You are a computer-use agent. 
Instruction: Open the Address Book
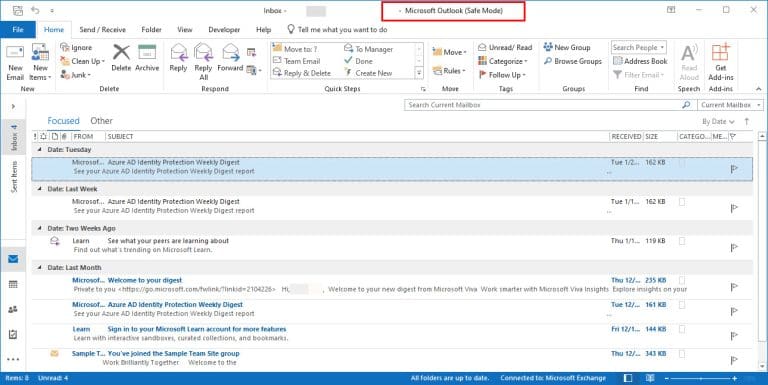tap(640, 61)
